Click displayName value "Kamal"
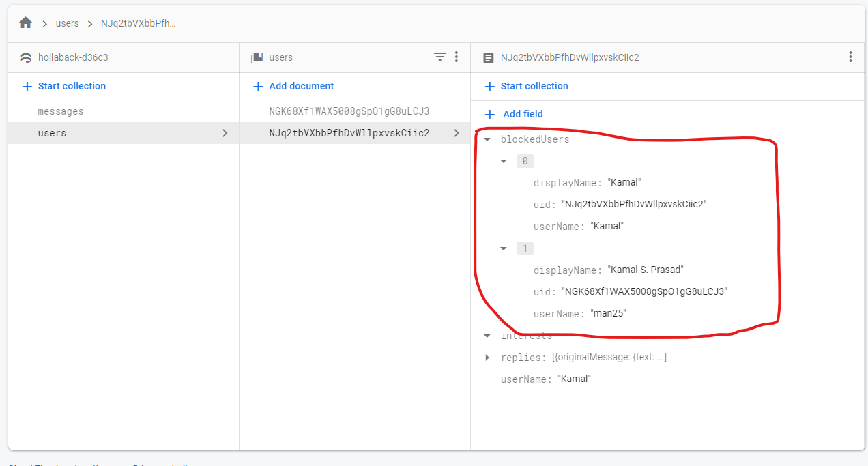Viewport: 868px width, 466px height. click(624, 182)
